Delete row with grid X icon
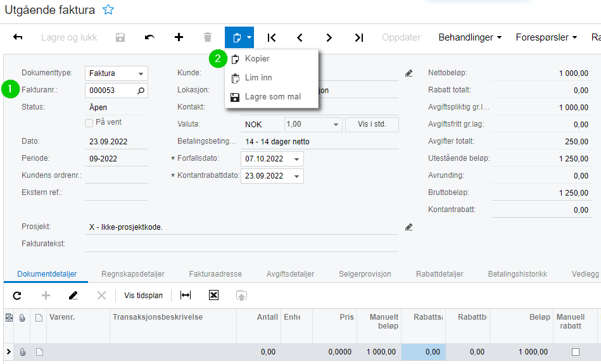Viewport: 601px width, 364px height. (x=101, y=296)
